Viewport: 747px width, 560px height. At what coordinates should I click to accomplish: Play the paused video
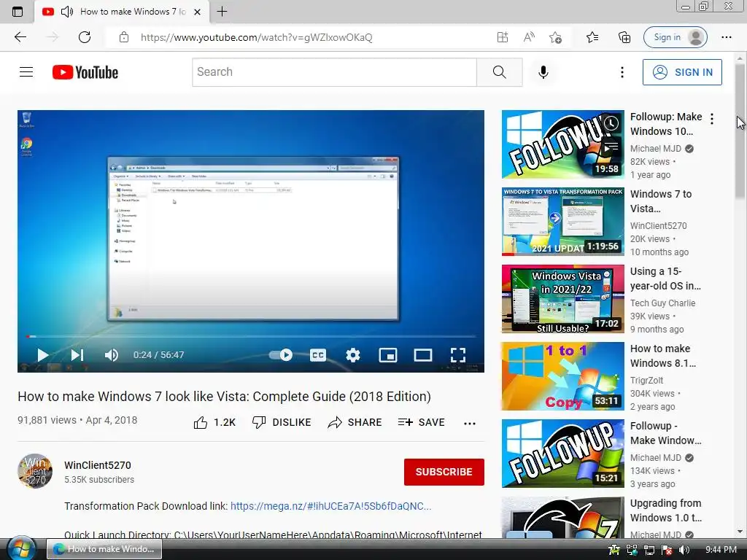tap(43, 355)
